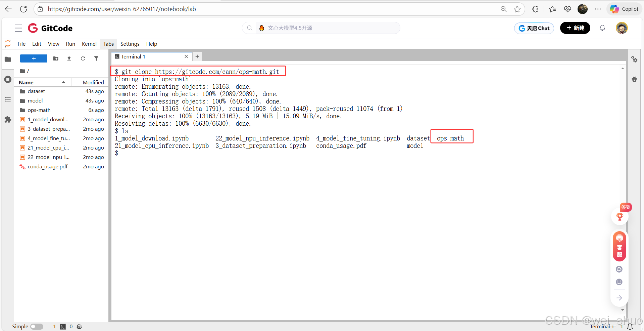Image resolution: width=644 pixels, height=331 pixels.
Task: Click the terminal scrollbar up arrow
Action: [623, 69]
